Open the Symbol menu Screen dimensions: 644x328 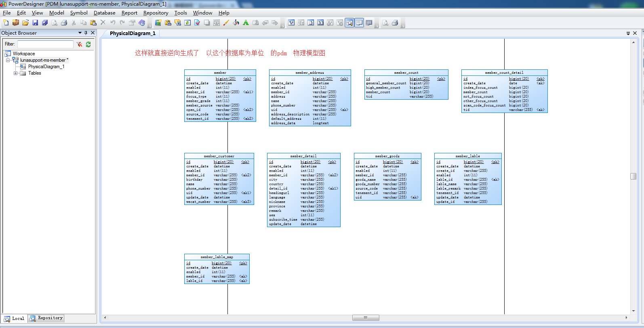[79, 13]
